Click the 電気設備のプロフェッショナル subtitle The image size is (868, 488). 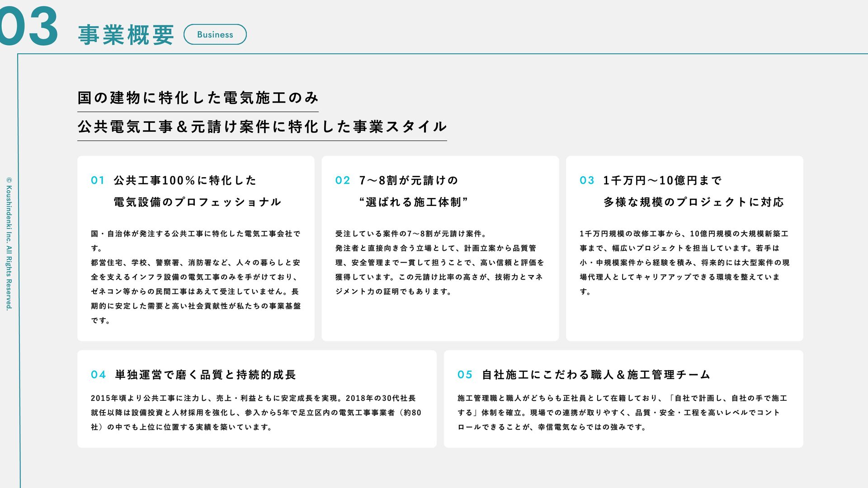198,202
